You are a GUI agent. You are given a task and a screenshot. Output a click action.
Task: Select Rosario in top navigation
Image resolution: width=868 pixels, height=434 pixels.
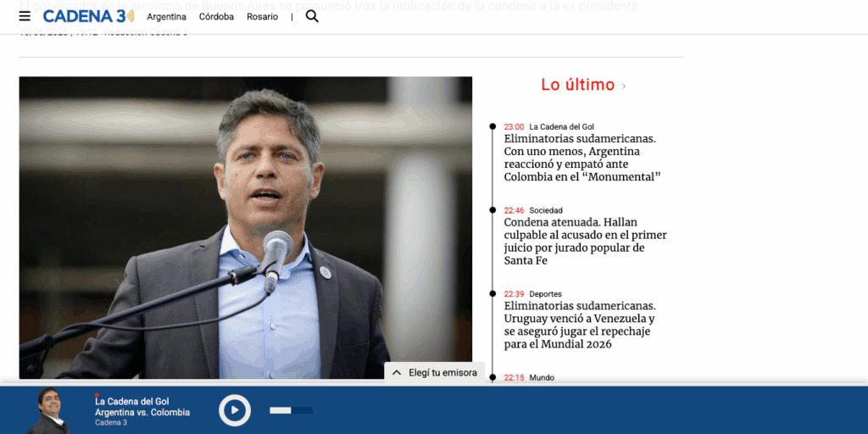263,17
